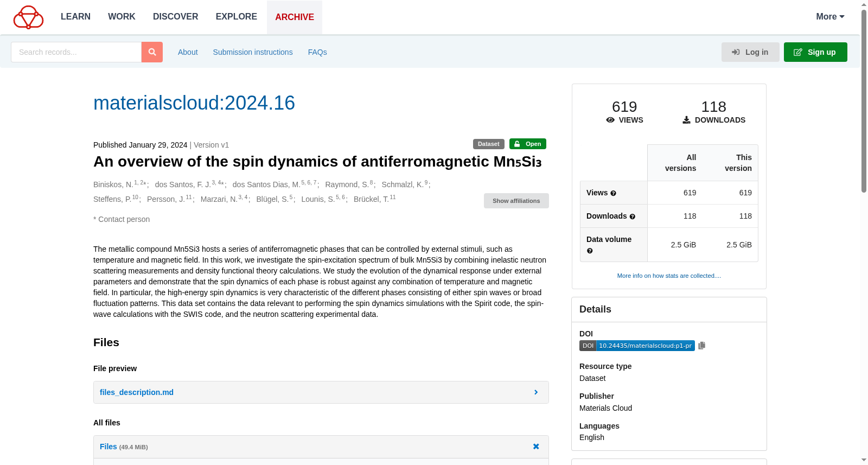The image size is (868, 465).
Task: Click author name dos Santos, F. J.
Action: click(x=183, y=184)
